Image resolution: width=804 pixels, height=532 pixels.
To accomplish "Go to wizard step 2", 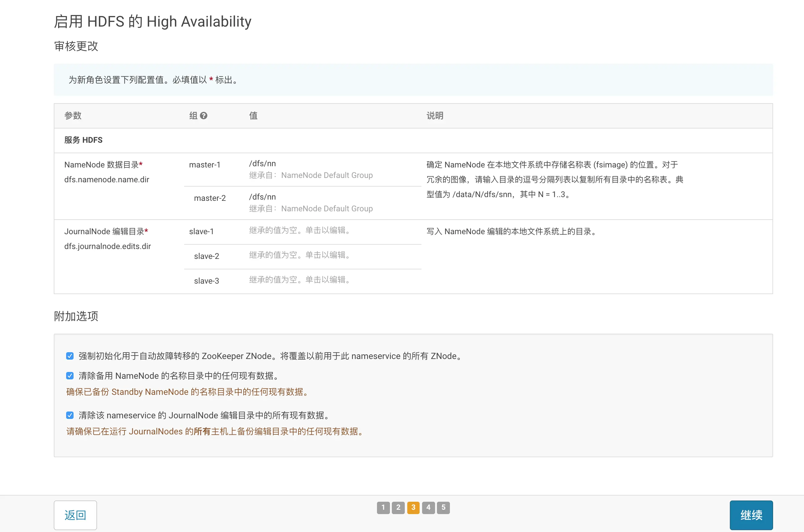I will pyautogui.click(x=398, y=508).
